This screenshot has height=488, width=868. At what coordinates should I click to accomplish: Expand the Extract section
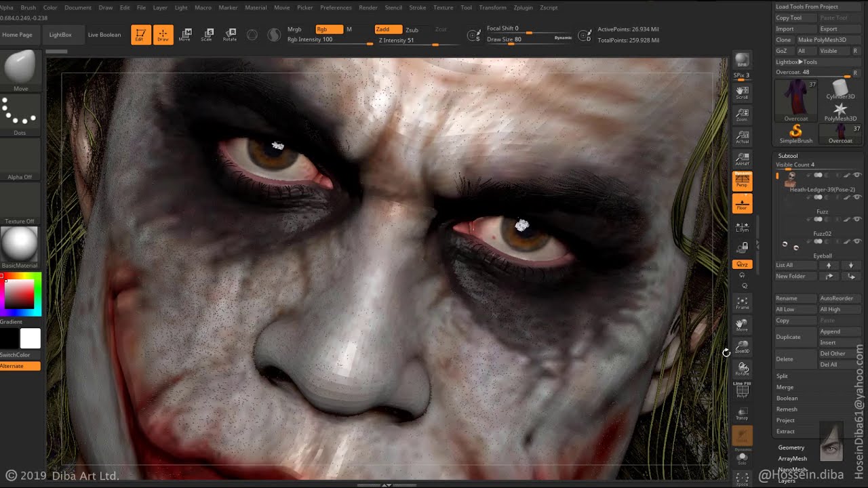(x=785, y=431)
